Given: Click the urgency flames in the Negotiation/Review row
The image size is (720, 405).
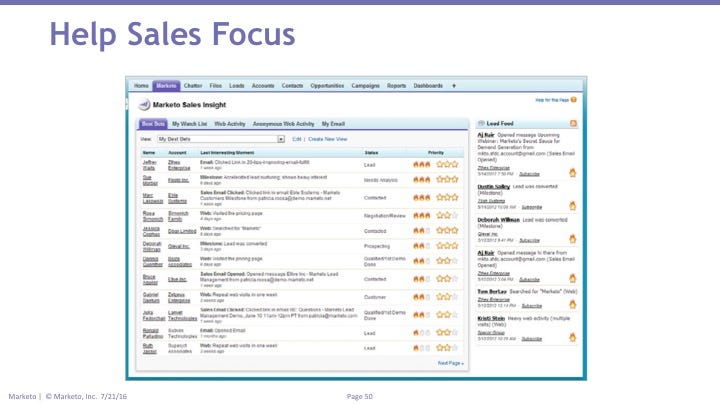Looking at the screenshot, I should 422,215.
